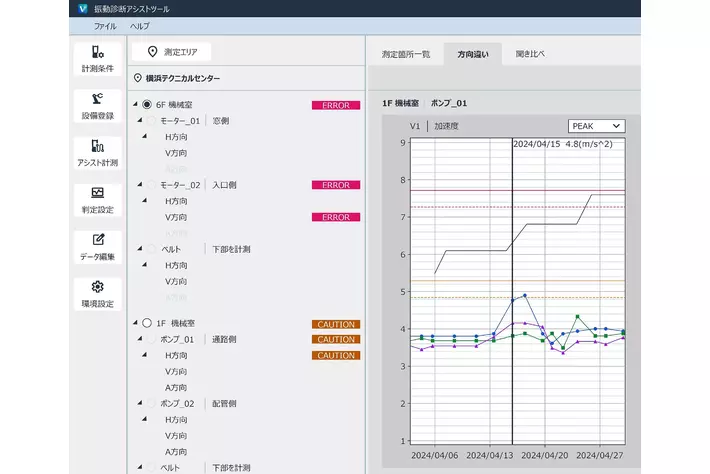Launch アシスト計測 assisted measurement icon
The height and width of the screenshot is (474, 710).
[x=97, y=146]
